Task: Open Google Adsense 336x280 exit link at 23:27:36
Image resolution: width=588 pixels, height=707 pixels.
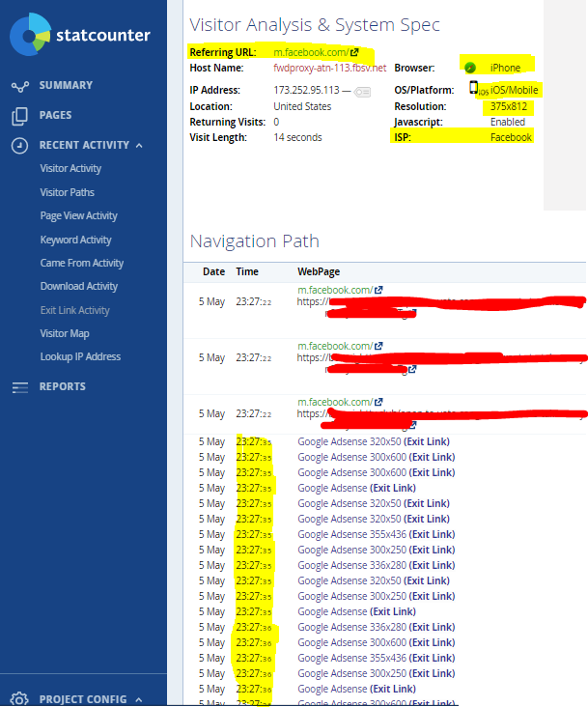Action: [x=377, y=627]
